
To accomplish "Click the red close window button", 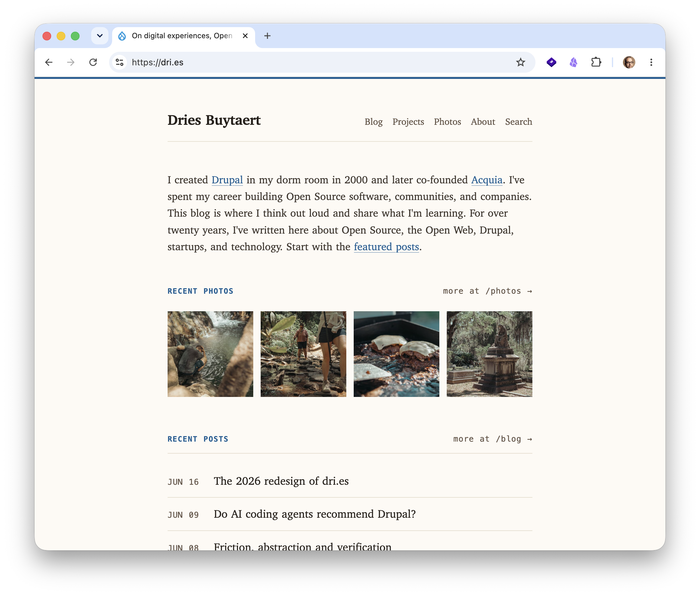I will (47, 36).
